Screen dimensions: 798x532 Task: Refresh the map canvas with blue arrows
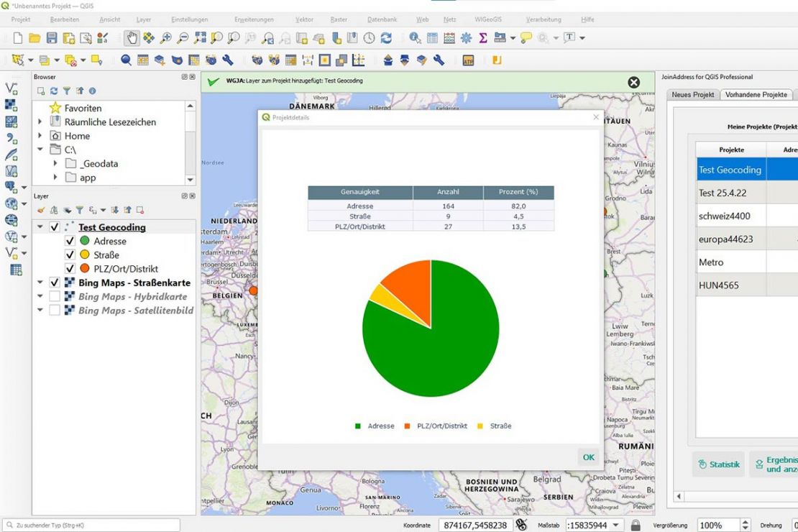(x=386, y=37)
